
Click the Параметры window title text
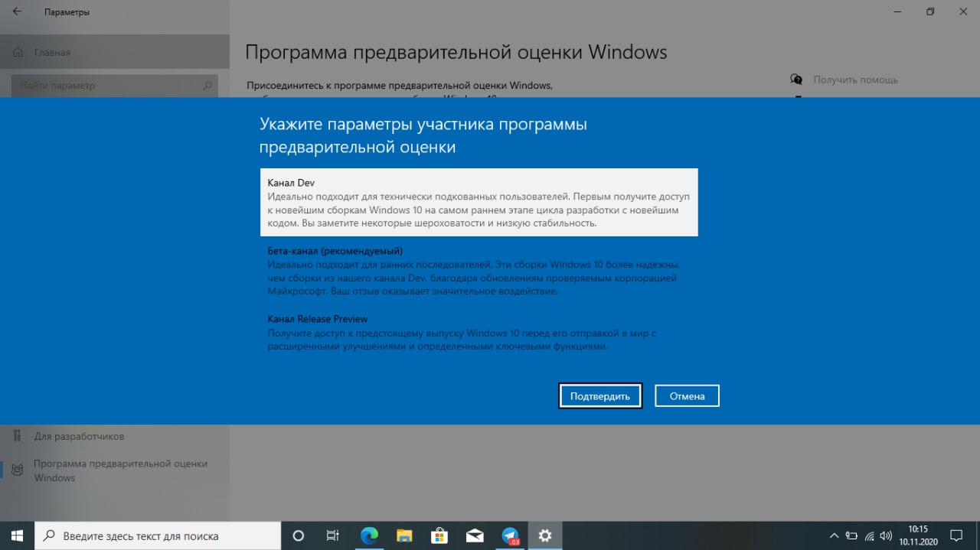click(x=67, y=12)
